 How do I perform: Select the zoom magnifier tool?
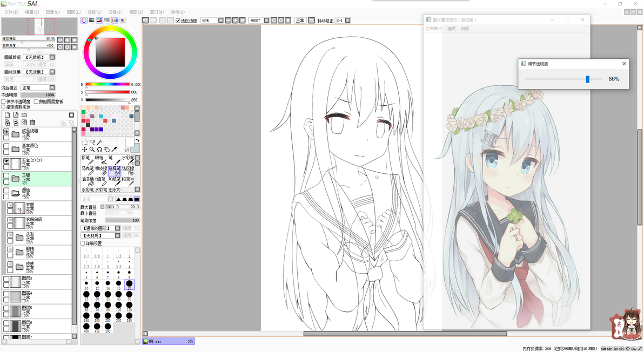click(x=92, y=150)
